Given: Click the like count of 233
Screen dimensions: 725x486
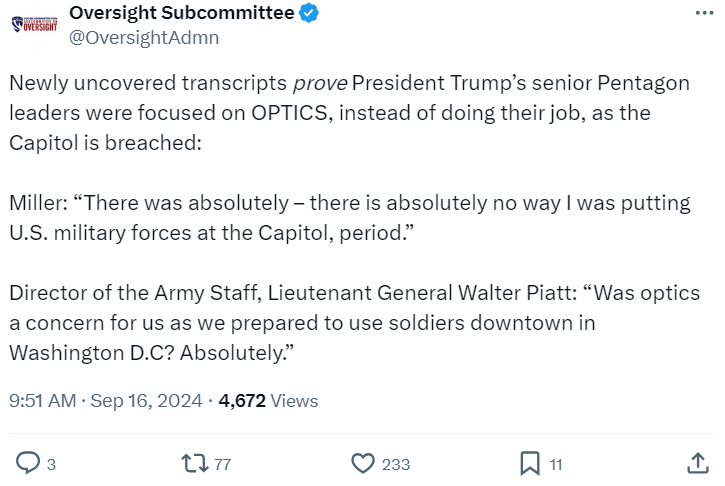Looking at the screenshot, I should pos(396,464).
